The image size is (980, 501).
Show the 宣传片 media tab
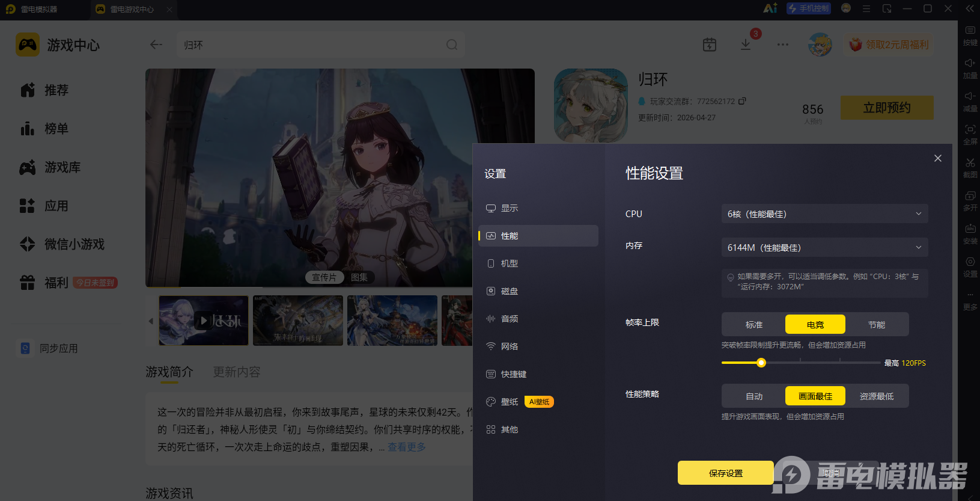click(324, 277)
